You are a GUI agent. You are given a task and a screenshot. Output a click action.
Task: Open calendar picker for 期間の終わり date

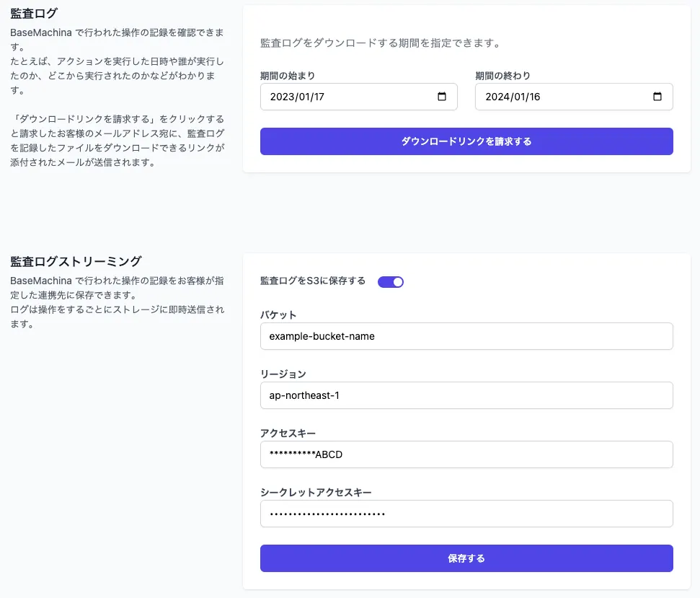[x=657, y=97]
